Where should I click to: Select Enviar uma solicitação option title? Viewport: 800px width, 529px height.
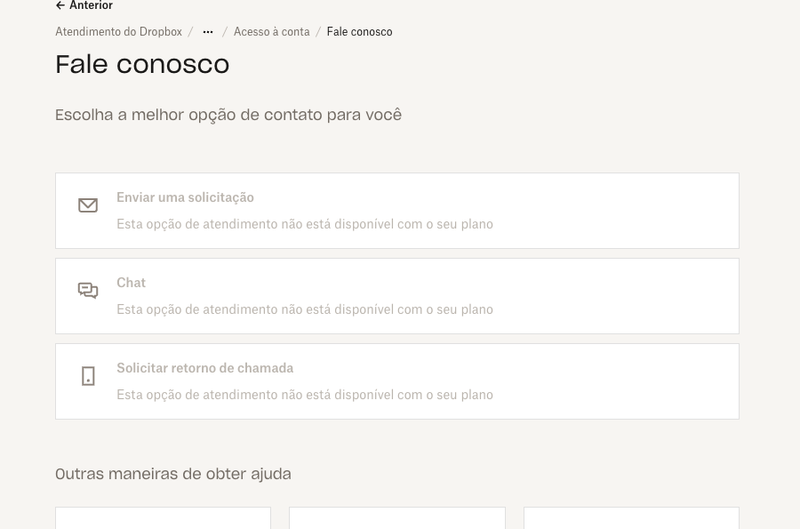click(185, 198)
